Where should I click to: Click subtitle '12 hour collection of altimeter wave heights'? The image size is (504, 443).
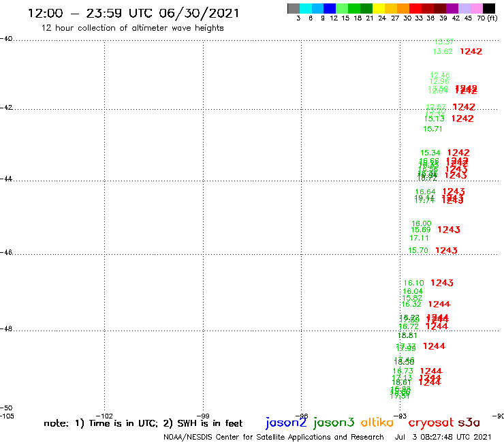pos(132,28)
